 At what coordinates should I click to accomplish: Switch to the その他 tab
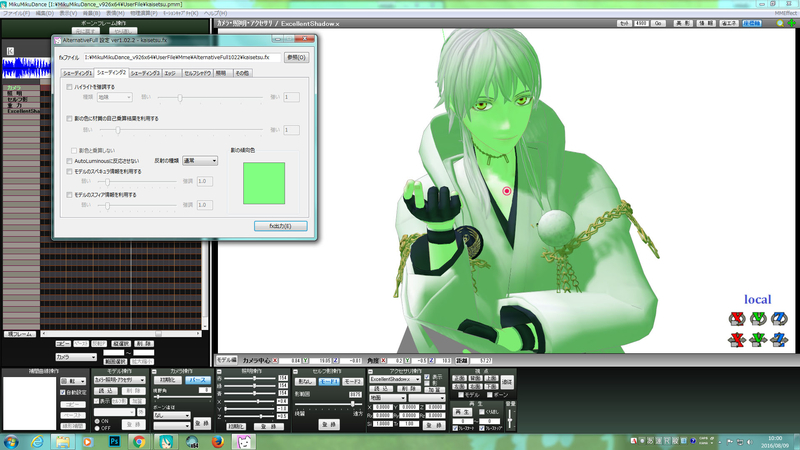pyautogui.click(x=242, y=73)
